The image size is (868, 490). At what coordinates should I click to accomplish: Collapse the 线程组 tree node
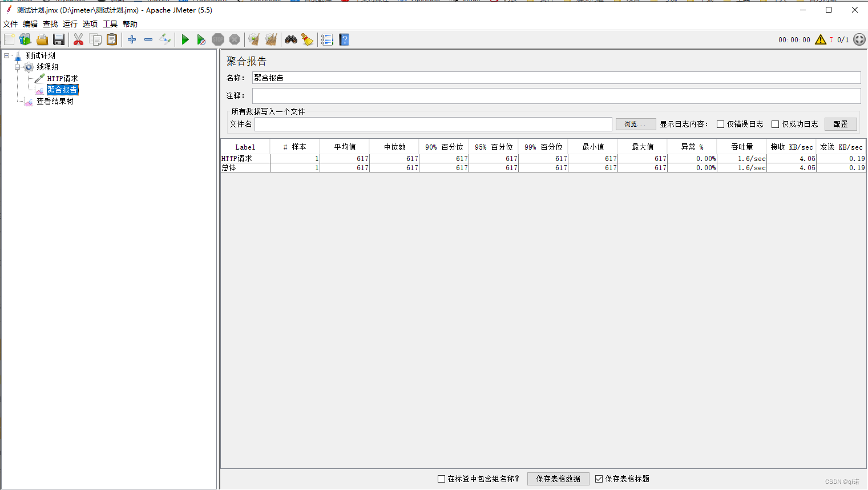click(x=18, y=67)
